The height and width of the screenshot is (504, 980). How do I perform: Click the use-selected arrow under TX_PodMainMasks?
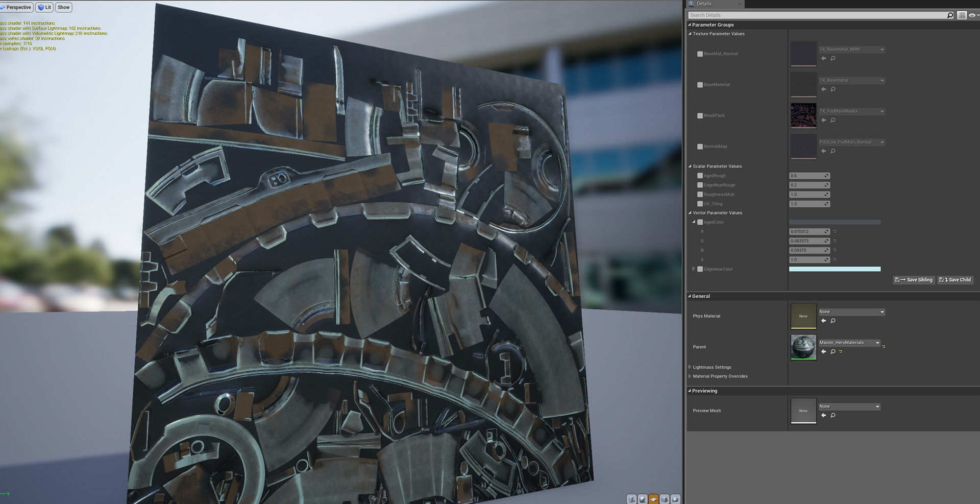pyautogui.click(x=823, y=121)
